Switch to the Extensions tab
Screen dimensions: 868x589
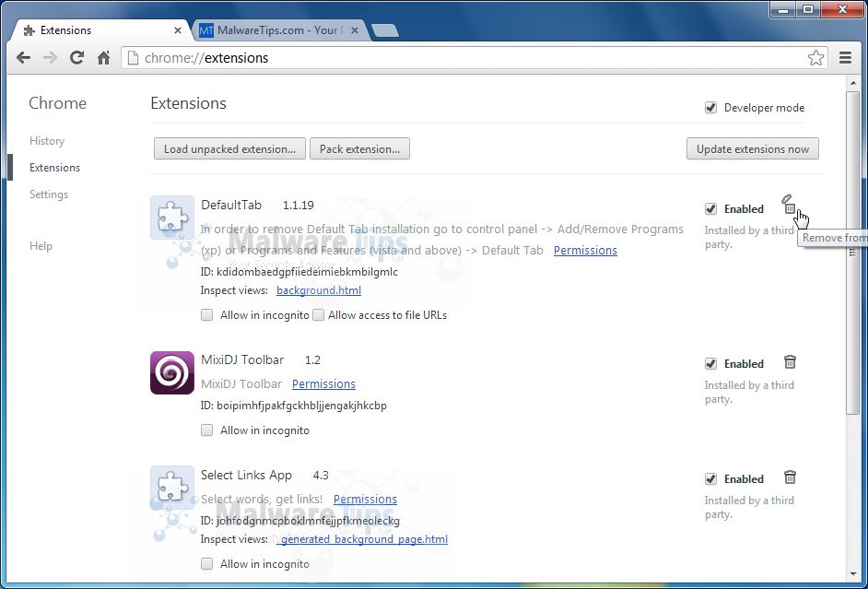point(100,30)
